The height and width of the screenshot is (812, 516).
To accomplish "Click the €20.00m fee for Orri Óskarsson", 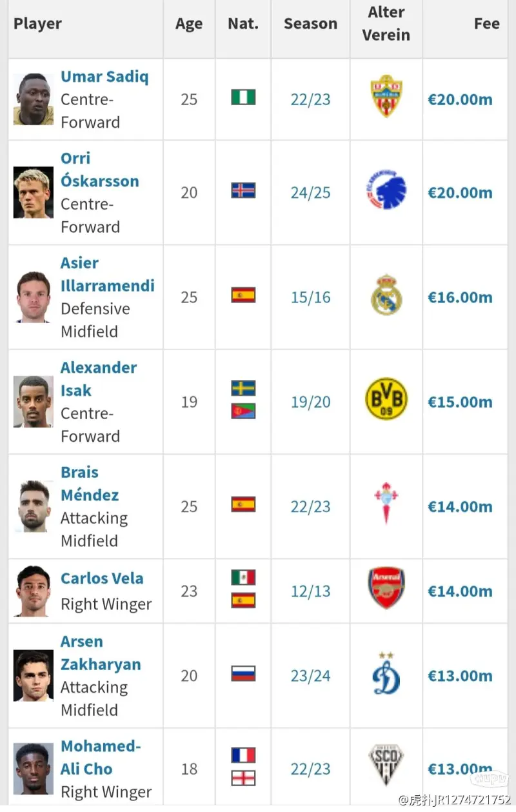I will [460, 193].
